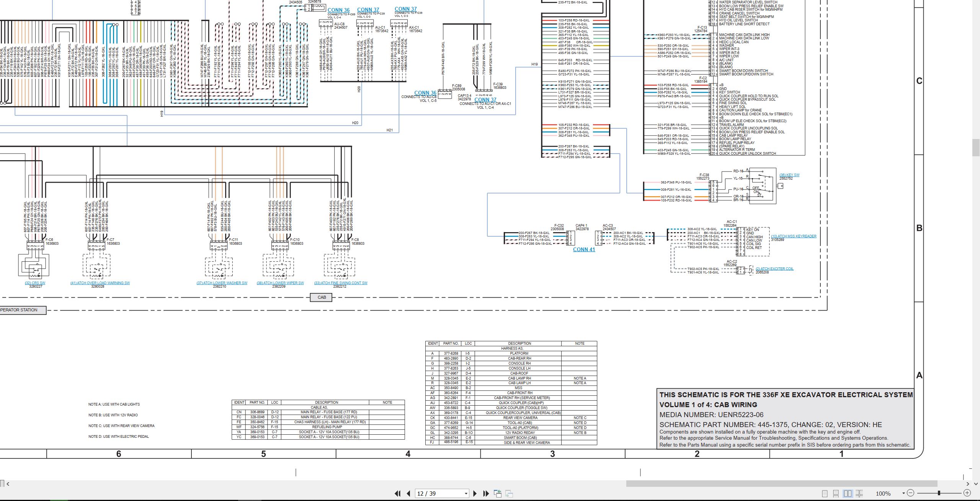Open the CONN 41 link
This screenshot has width=980, height=501.
[x=584, y=249]
